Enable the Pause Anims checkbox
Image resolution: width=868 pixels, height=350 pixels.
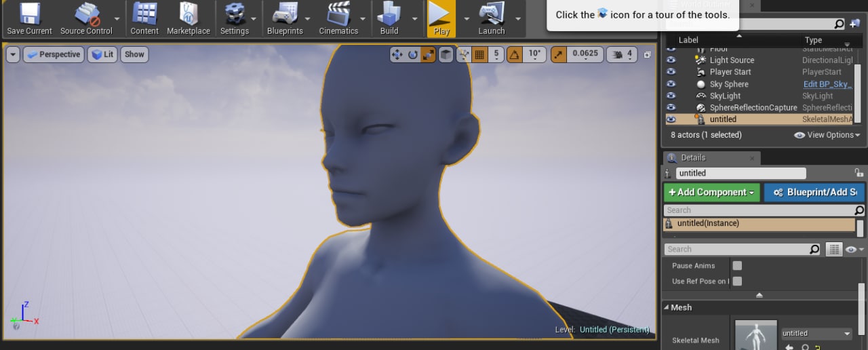tap(737, 266)
